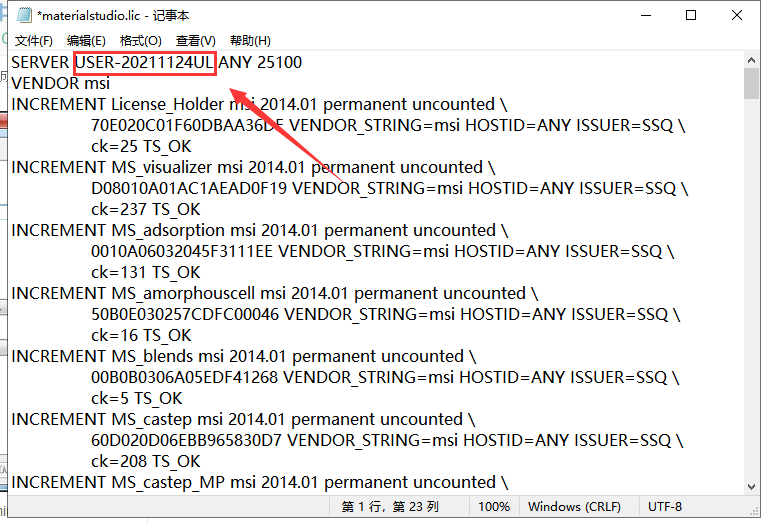Click port number 25100
Image resolution: width=768 pixels, height=525 pixels.
click(279, 63)
